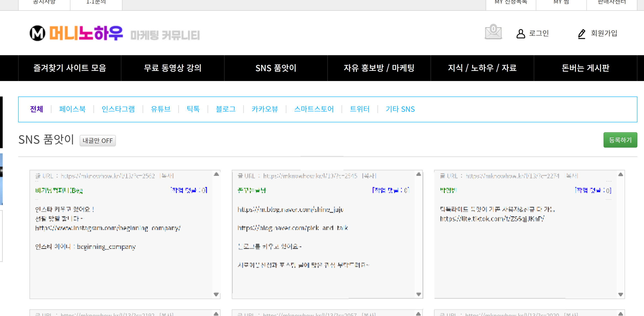Open 무료 동영상 강의 menu
The height and width of the screenshot is (316, 644).
pos(173,68)
